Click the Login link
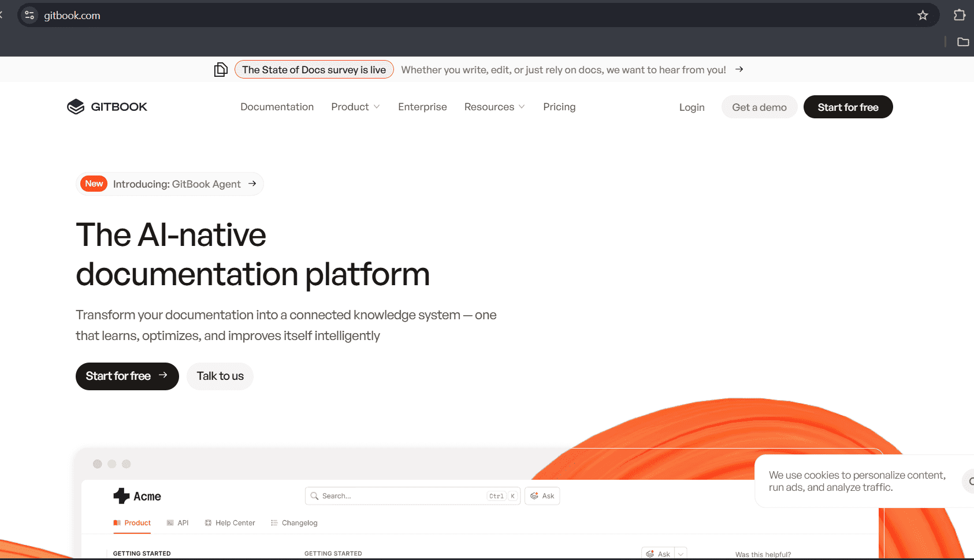Screen dimensions: 974x560 tap(692, 107)
